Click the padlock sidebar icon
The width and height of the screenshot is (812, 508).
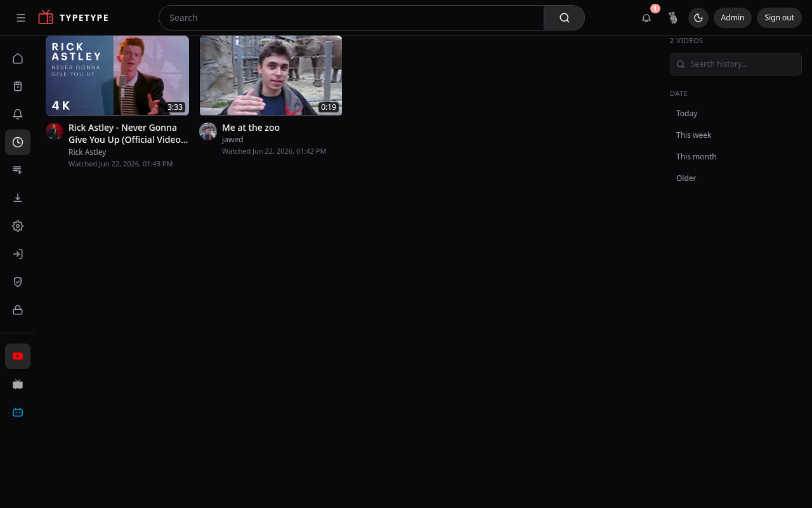pos(18,310)
